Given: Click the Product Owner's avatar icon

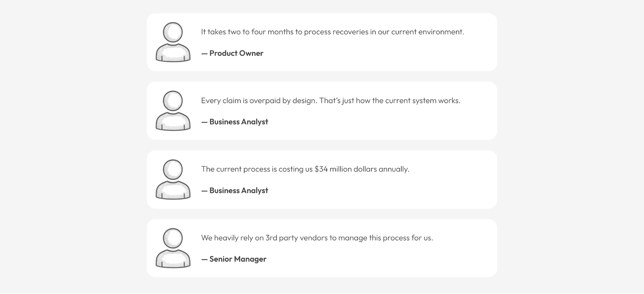Looking at the screenshot, I should coord(173,42).
